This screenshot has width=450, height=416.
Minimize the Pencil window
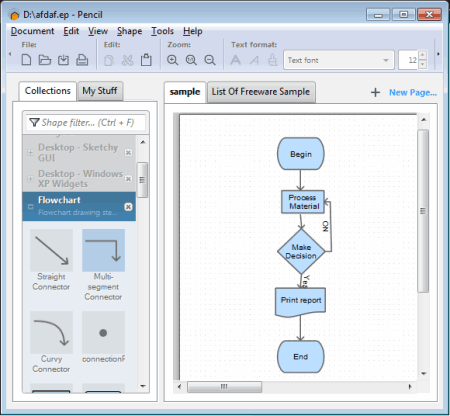click(x=378, y=15)
